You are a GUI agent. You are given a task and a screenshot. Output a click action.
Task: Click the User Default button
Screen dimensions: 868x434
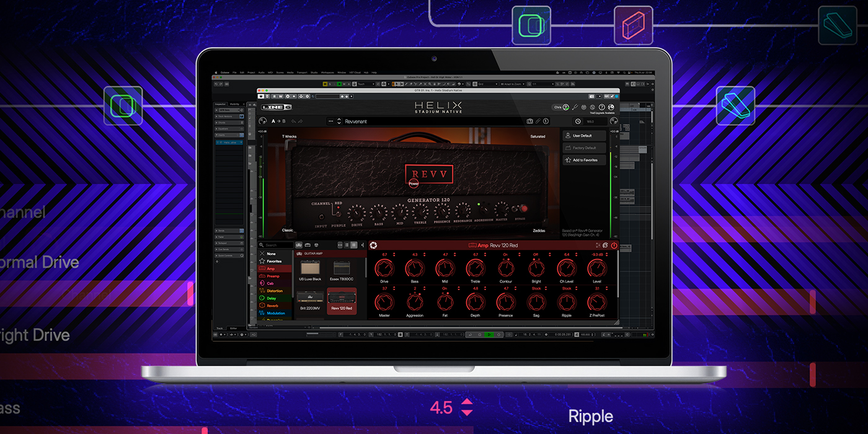(584, 135)
